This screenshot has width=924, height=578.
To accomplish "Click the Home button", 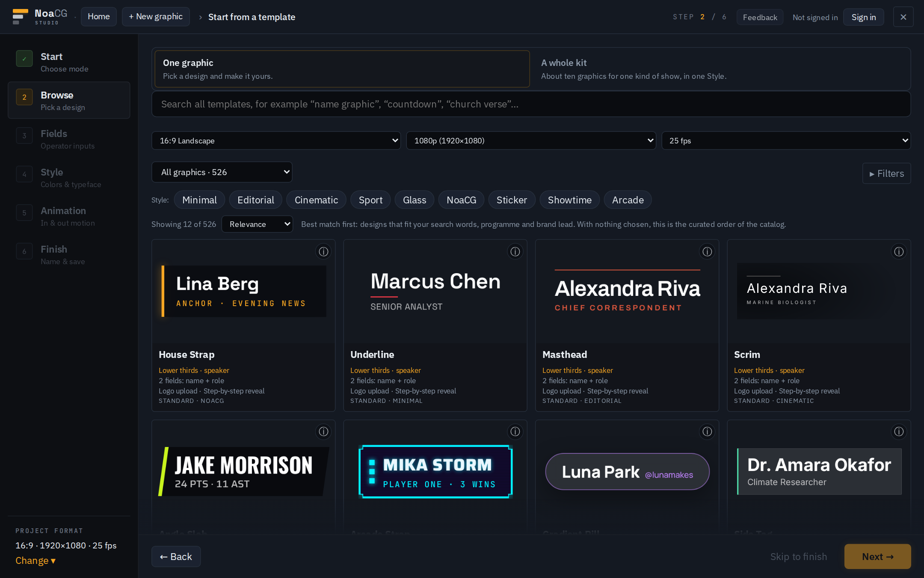I will (x=98, y=17).
